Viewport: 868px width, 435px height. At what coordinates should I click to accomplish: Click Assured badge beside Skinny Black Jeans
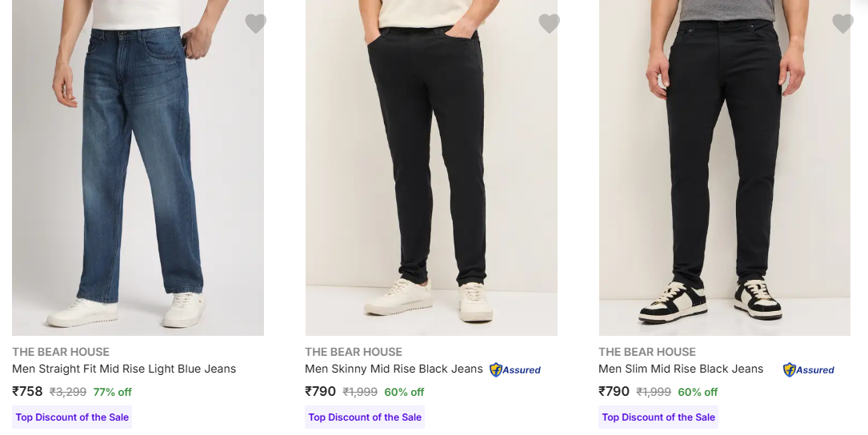[x=515, y=369]
